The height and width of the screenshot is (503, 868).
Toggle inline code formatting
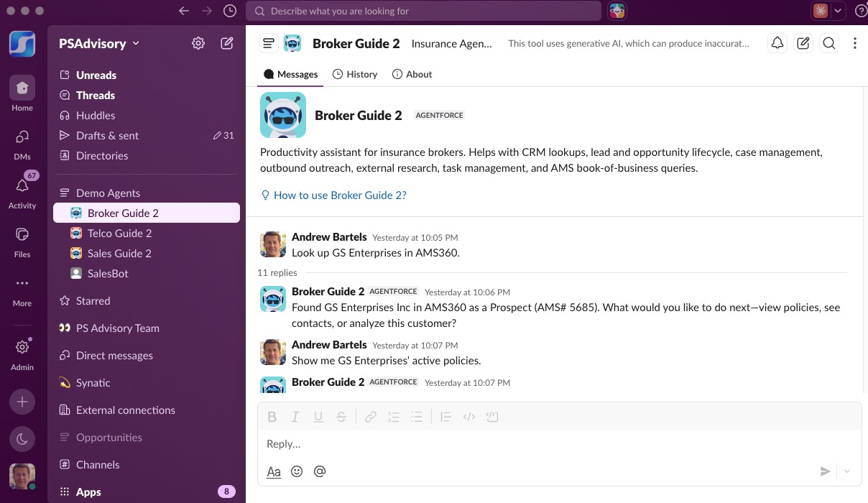tap(469, 417)
